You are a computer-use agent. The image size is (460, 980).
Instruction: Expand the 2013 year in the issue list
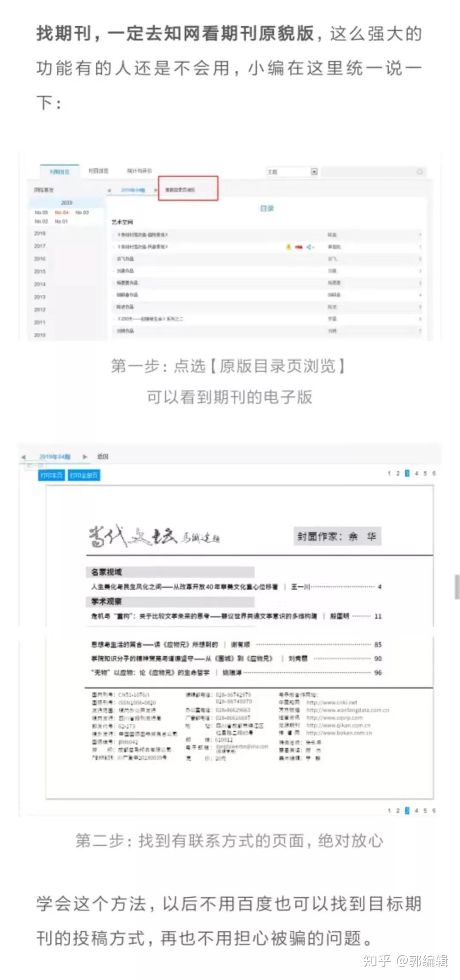coord(40,297)
